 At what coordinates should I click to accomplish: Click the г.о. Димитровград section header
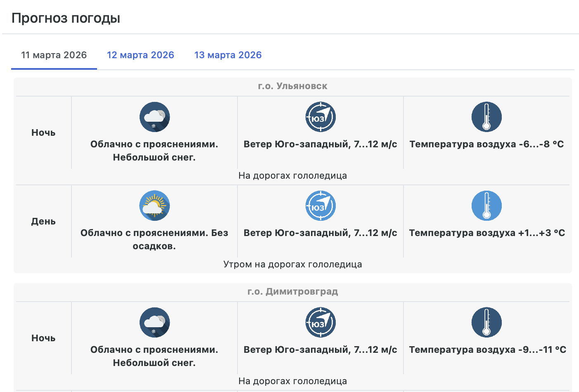tap(292, 292)
